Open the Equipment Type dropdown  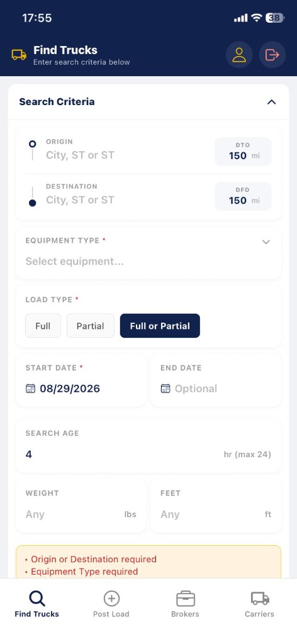148,253
